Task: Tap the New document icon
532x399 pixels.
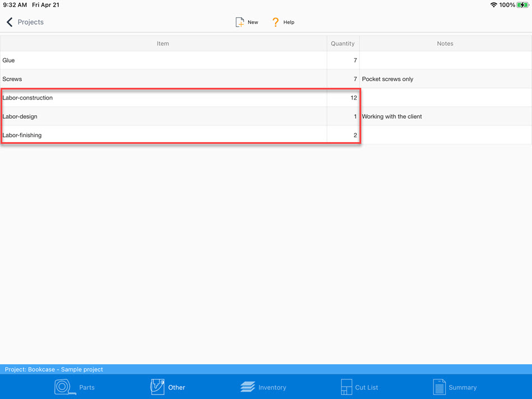Action: [x=240, y=22]
